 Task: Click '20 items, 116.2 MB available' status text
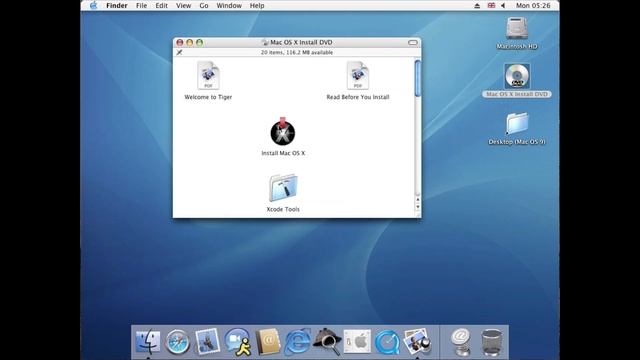click(x=297, y=53)
